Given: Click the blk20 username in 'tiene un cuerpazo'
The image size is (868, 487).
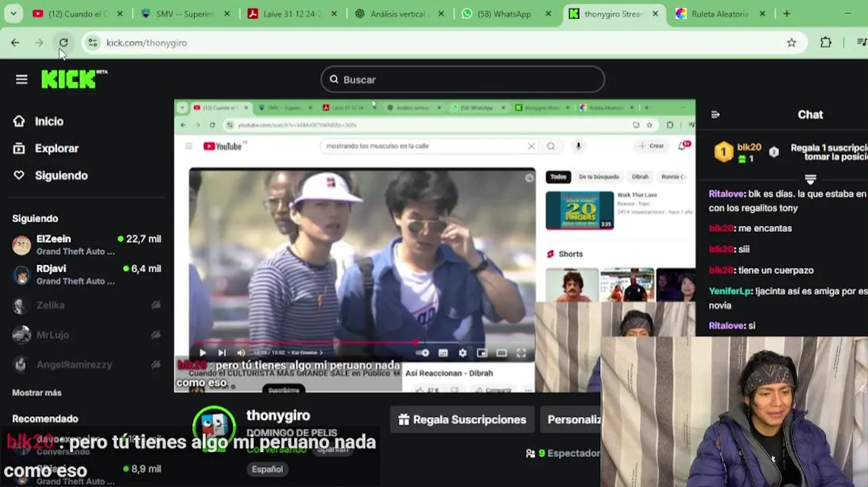Looking at the screenshot, I should click(x=721, y=270).
